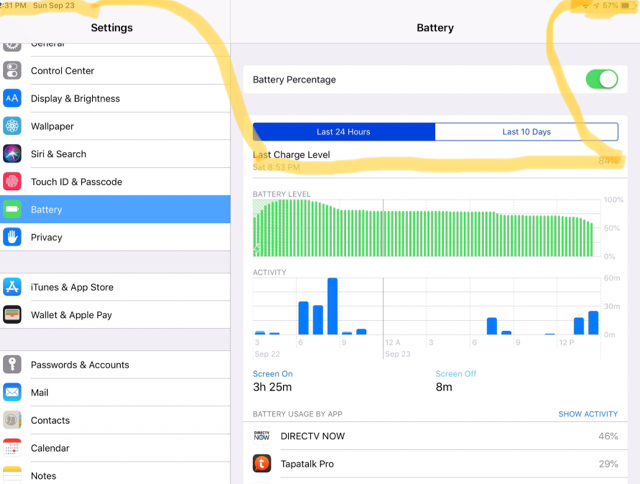
Task: Select the Last 24 Hours tab
Action: click(344, 132)
